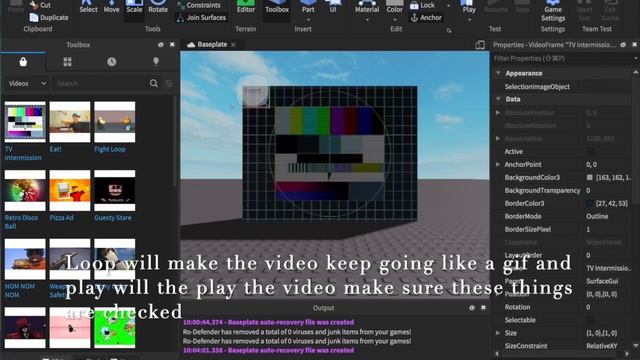Start Play test
This screenshot has width=640, height=360.
pyautogui.click(x=469, y=9)
